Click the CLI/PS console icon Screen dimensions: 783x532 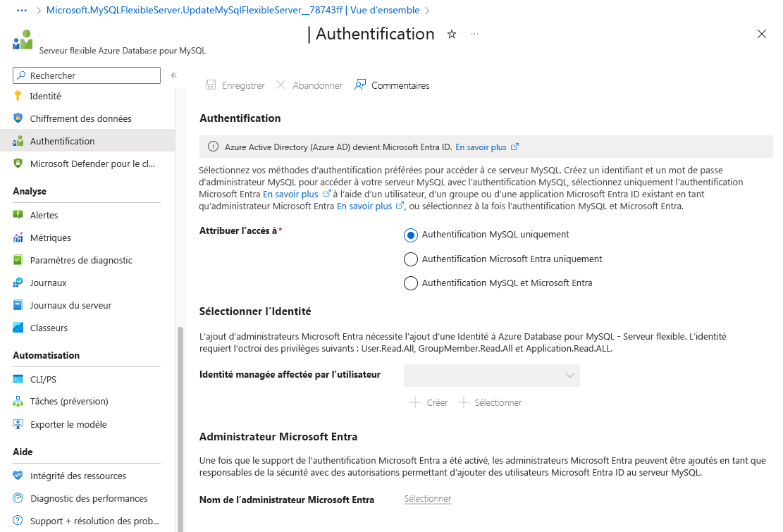pyautogui.click(x=18, y=379)
